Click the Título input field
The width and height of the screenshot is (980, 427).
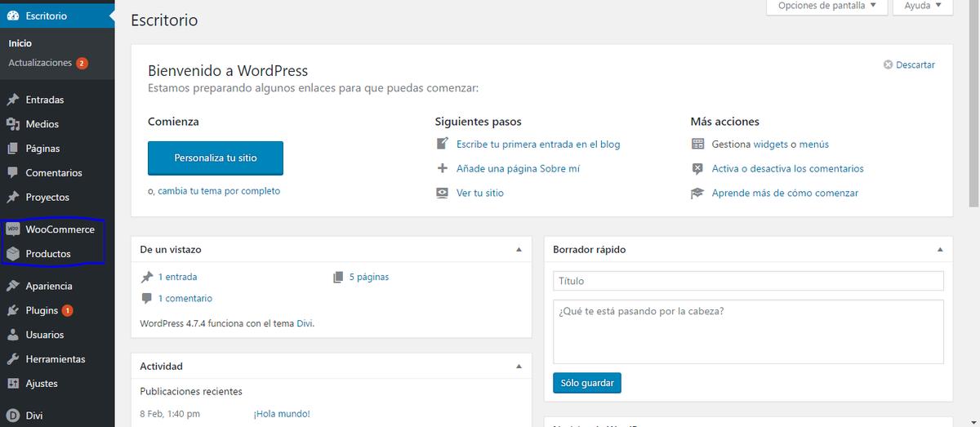(x=748, y=281)
